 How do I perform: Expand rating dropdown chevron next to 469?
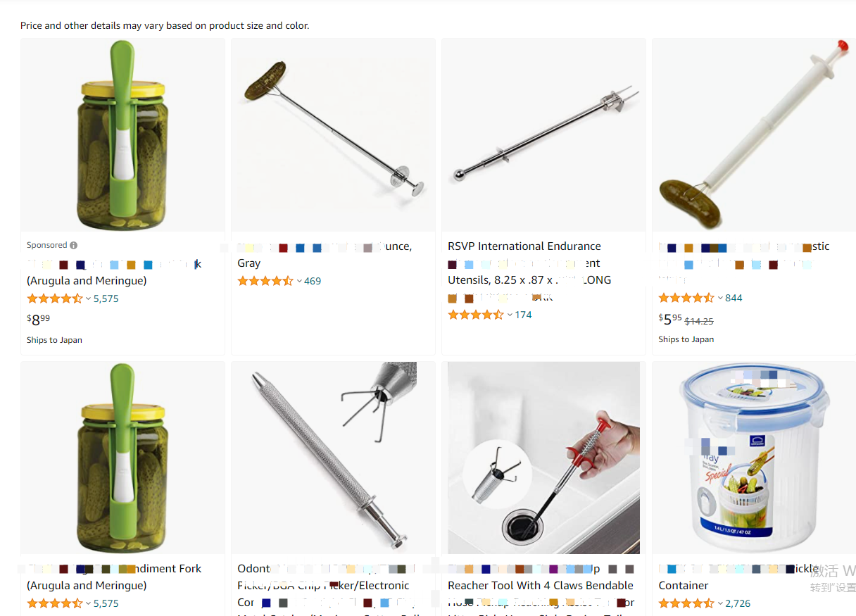(299, 281)
